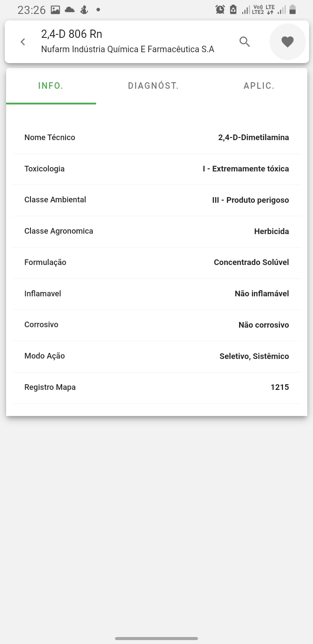Tap the bottom navigation gesture bar

point(156,638)
